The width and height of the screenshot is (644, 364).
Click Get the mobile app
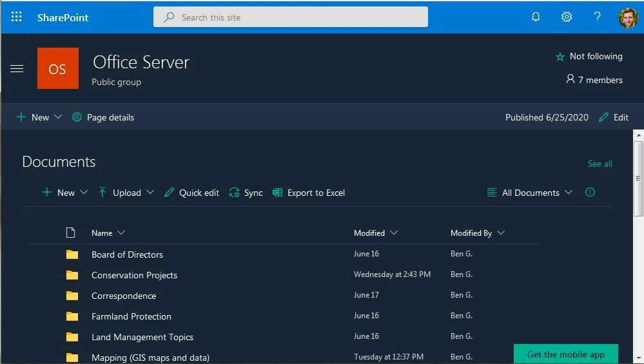(x=565, y=354)
